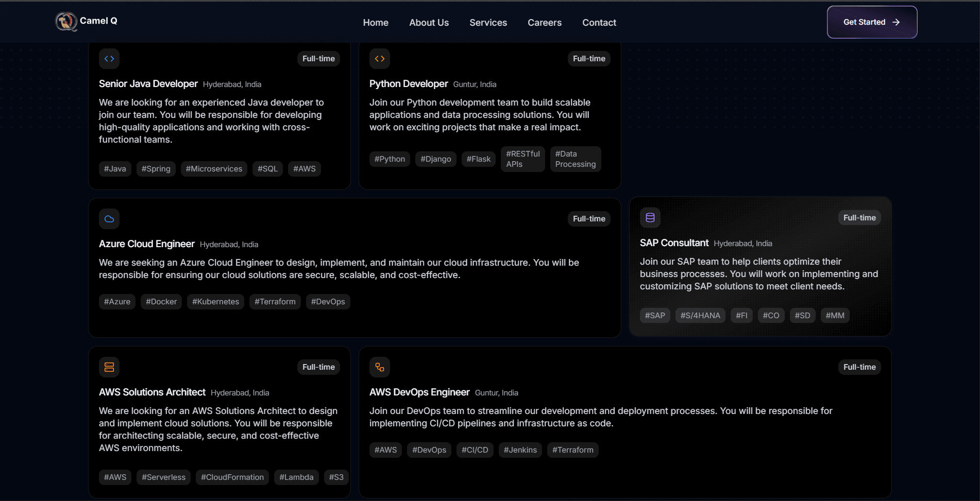Screen dimensions: 980x501
Task: Open the AWS DevOps Engineer job title
Action: (419, 392)
